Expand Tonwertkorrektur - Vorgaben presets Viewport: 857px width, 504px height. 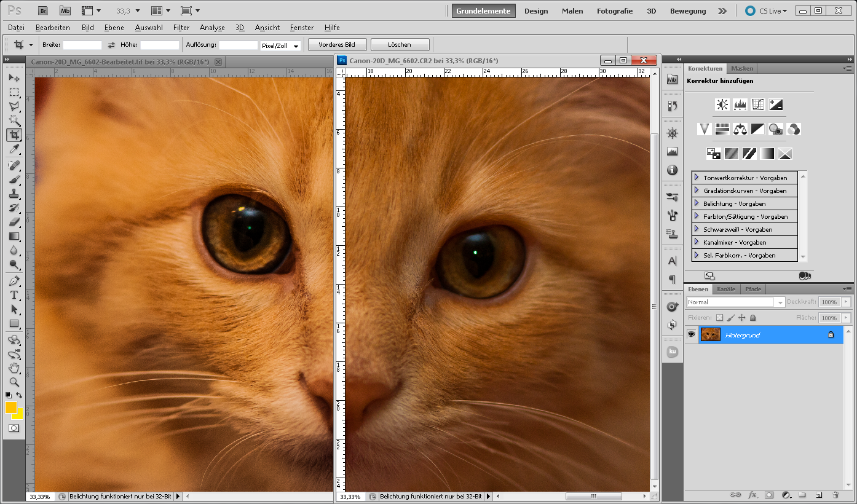697,178
